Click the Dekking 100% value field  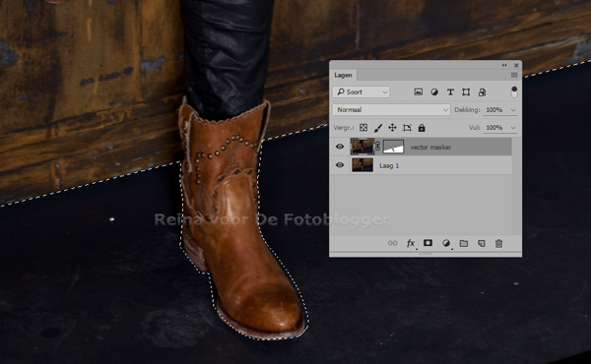pyautogui.click(x=495, y=110)
